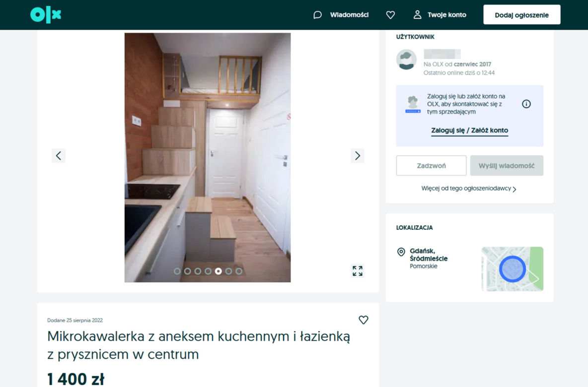This screenshot has width=588, height=387.
Task: Click Pomorskie region text
Action: 424,266
